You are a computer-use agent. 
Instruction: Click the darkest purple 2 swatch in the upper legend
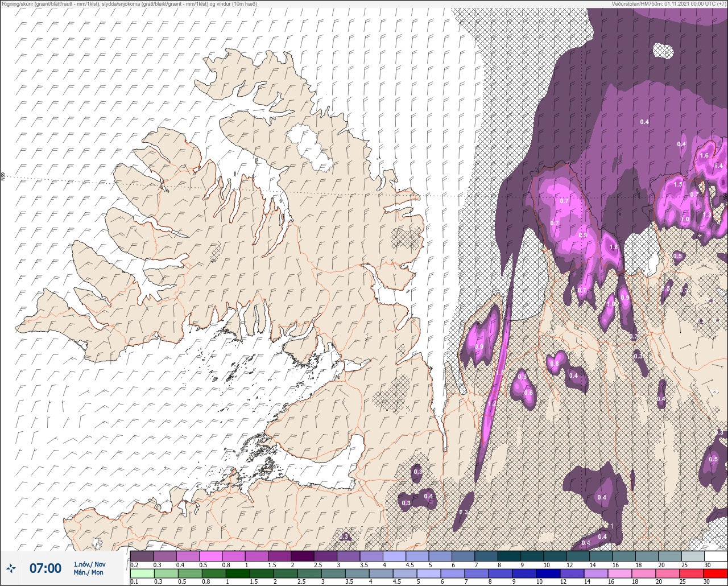tap(302, 556)
